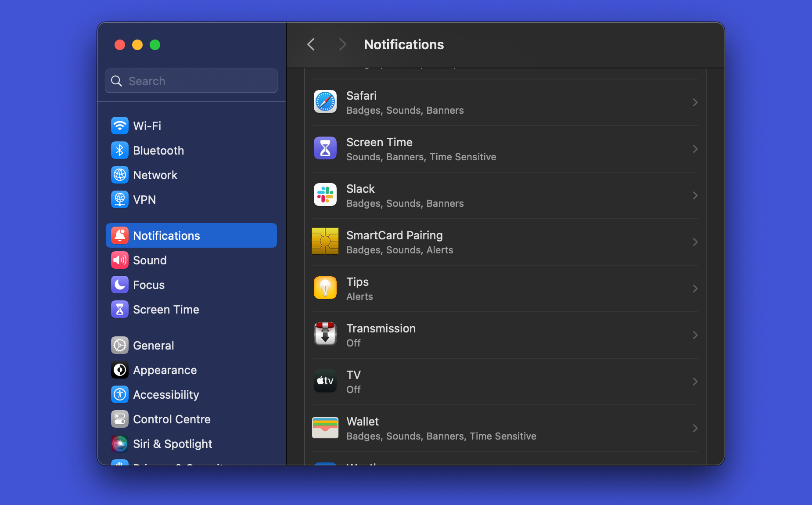
Task: Select Sound in the sidebar
Action: coord(150,260)
